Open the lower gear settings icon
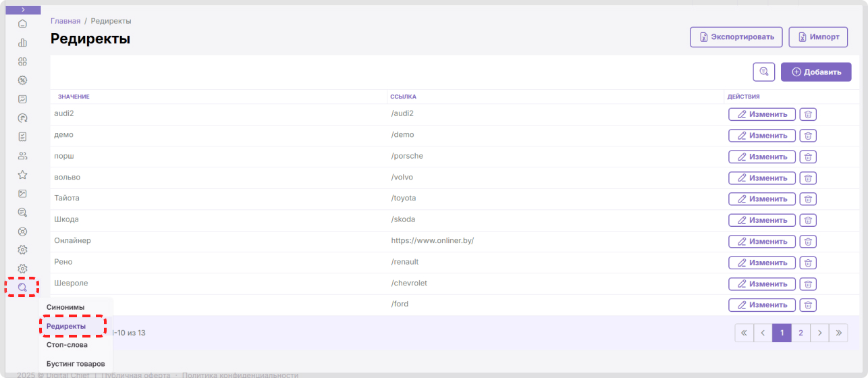This screenshot has height=378, width=868. pos(22,269)
